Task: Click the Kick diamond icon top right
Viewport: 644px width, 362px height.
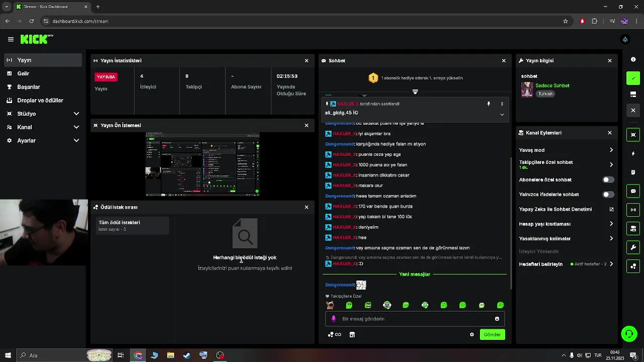Action: point(625,39)
